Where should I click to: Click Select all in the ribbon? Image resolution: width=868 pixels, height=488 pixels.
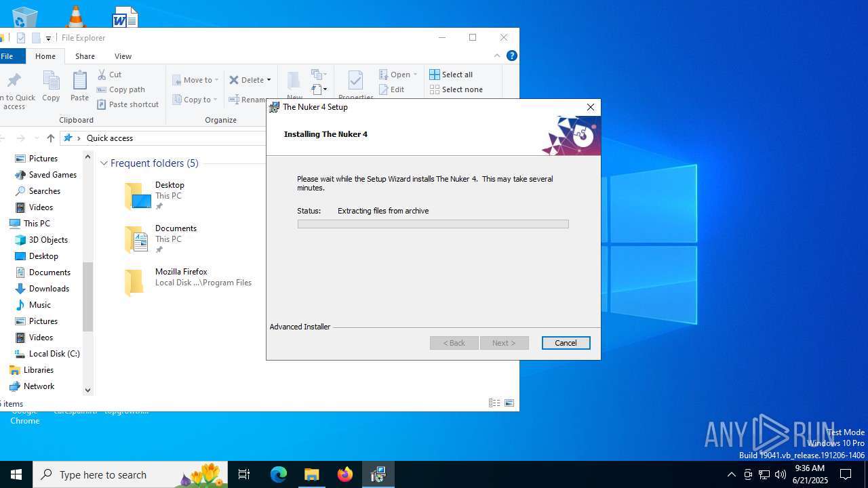[x=452, y=75]
